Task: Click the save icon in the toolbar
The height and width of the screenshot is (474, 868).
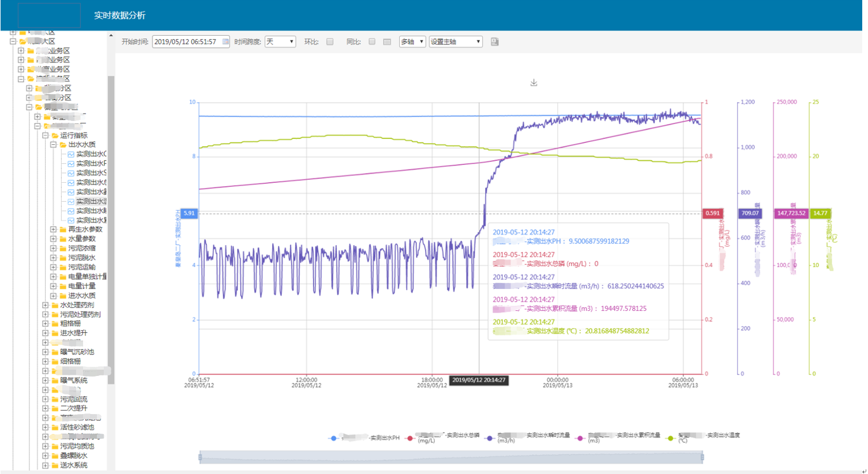Action: pyautogui.click(x=494, y=42)
